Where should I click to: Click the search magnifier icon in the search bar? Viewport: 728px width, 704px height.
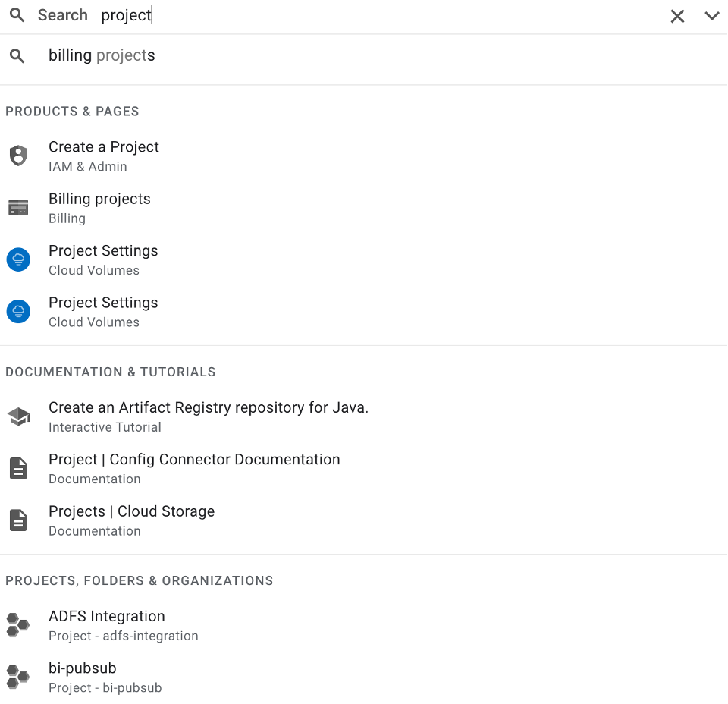(x=17, y=15)
